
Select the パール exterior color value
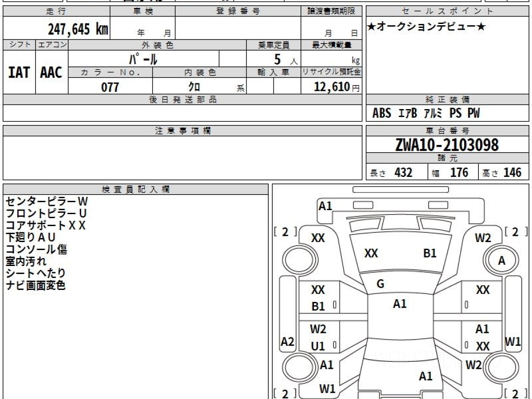(143, 59)
